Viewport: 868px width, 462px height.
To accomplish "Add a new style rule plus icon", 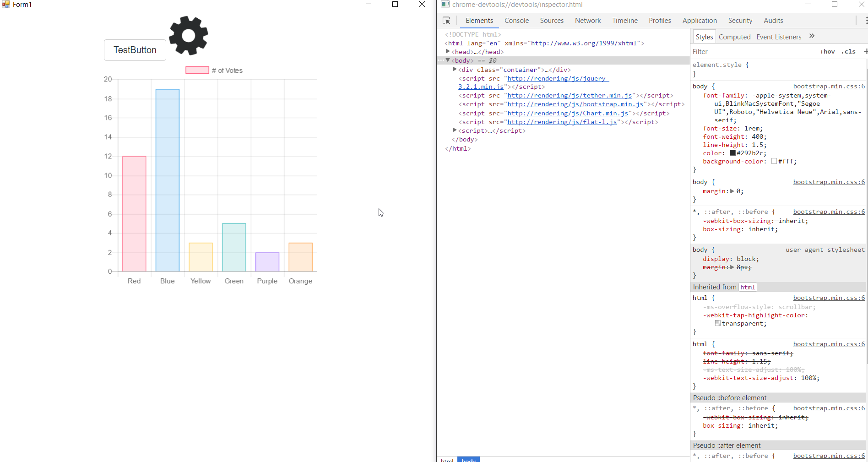I will tap(865, 51).
